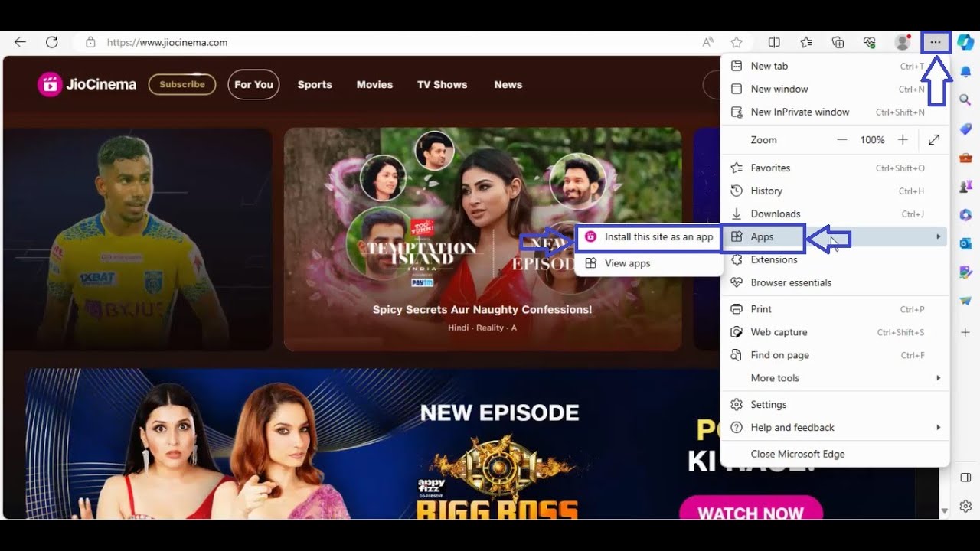Switch to TV Shows tab
The width and height of the screenshot is (980, 551).
[442, 85]
